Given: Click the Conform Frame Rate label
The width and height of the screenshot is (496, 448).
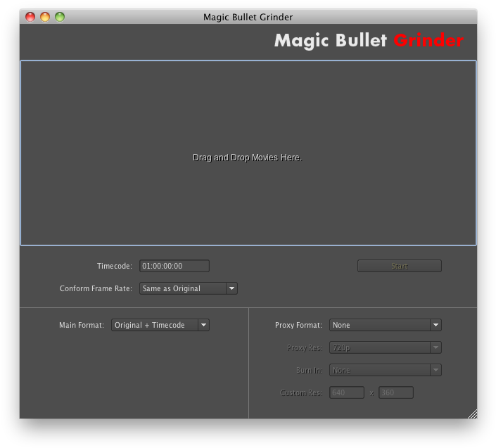Looking at the screenshot, I should [96, 288].
